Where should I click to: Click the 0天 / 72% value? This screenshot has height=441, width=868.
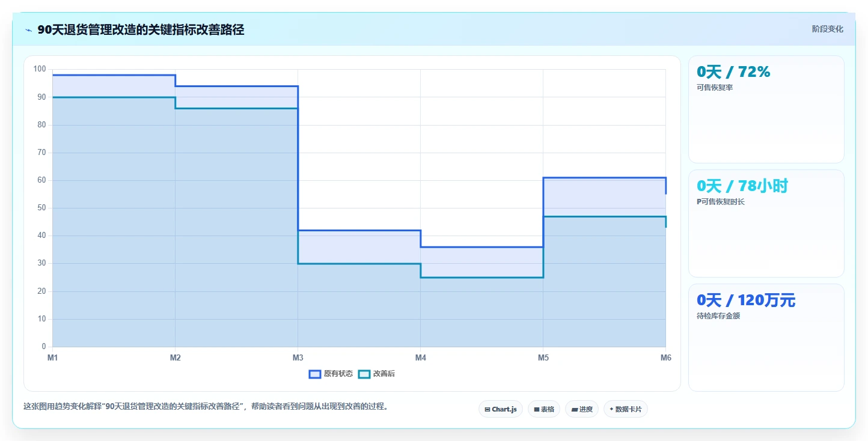coord(733,72)
